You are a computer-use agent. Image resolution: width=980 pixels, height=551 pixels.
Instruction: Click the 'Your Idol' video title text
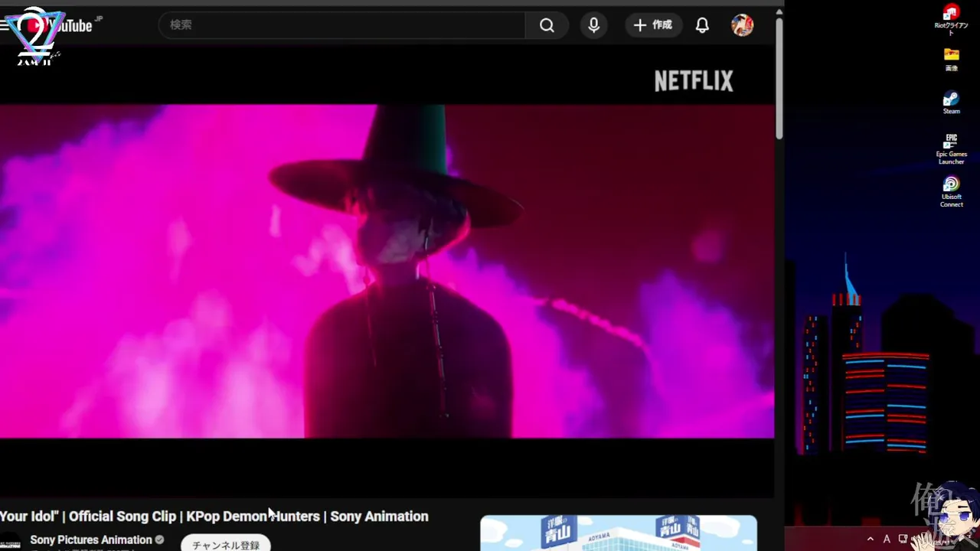pyautogui.click(x=214, y=517)
